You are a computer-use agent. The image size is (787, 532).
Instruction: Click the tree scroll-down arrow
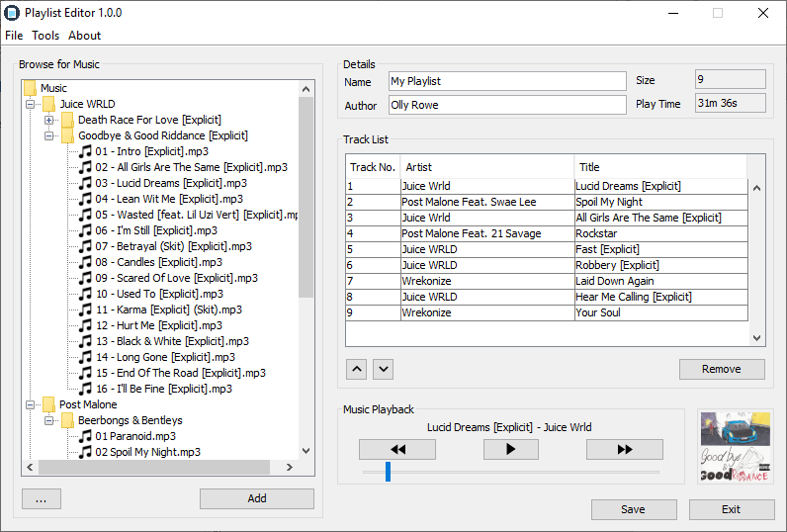(306, 451)
